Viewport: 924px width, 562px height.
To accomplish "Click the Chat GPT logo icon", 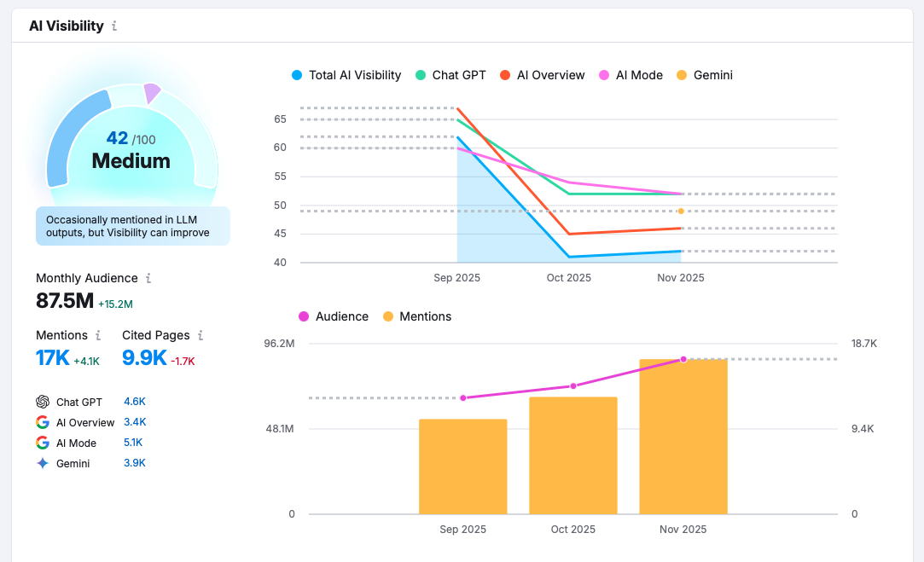I will [43, 402].
